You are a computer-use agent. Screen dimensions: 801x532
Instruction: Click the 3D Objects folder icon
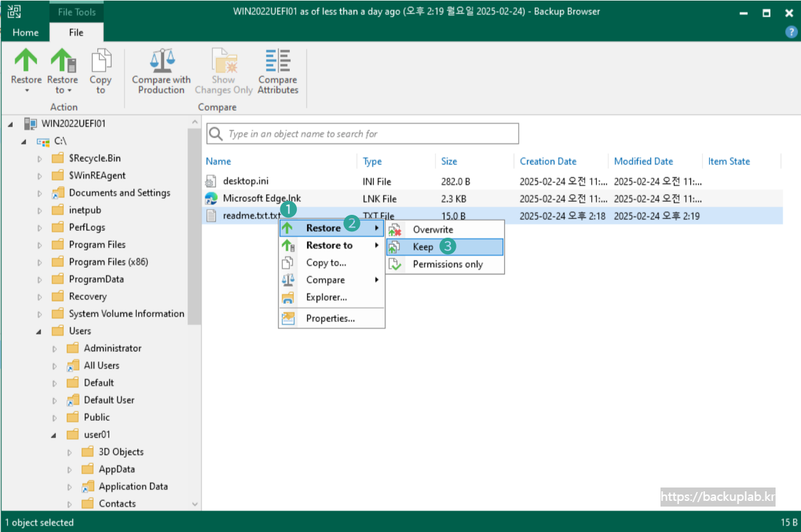pyautogui.click(x=88, y=452)
